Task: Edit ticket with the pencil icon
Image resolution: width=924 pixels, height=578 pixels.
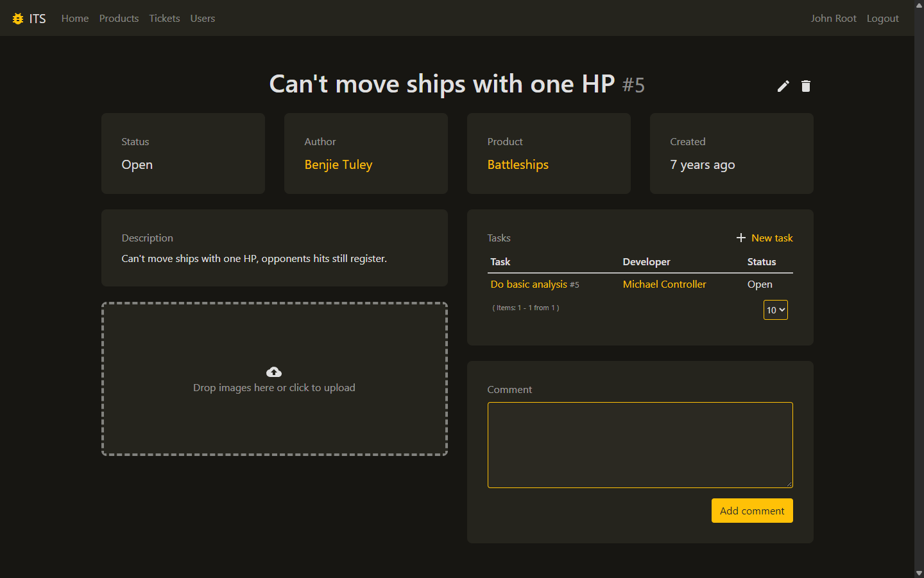Action: 783,86
